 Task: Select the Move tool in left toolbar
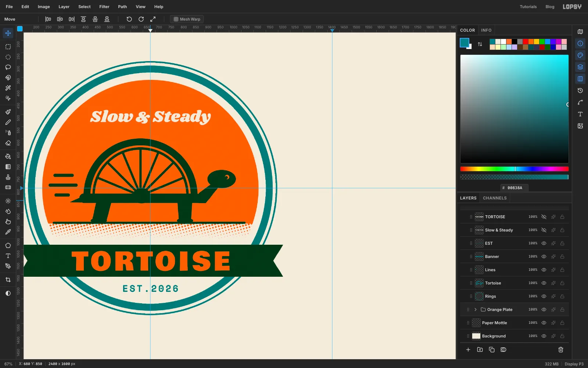(x=8, y=33)
